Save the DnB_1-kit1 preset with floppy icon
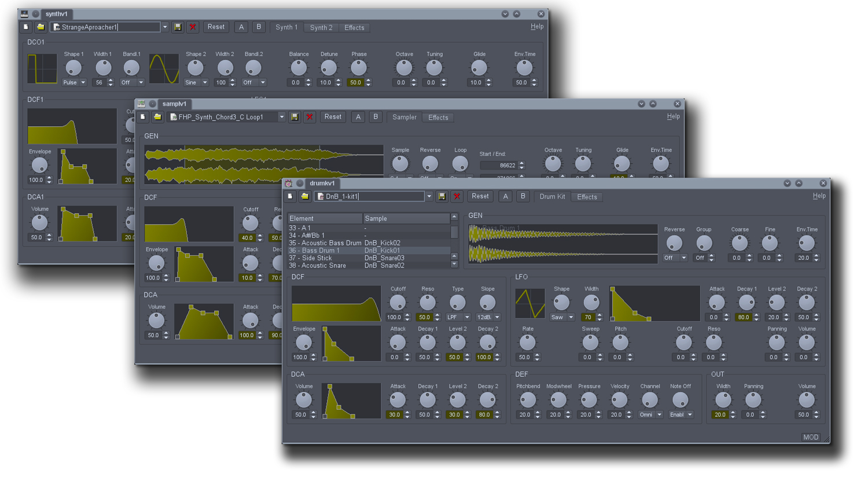Image resolution: width=868 pixels, height=481 pixels. 442,197
